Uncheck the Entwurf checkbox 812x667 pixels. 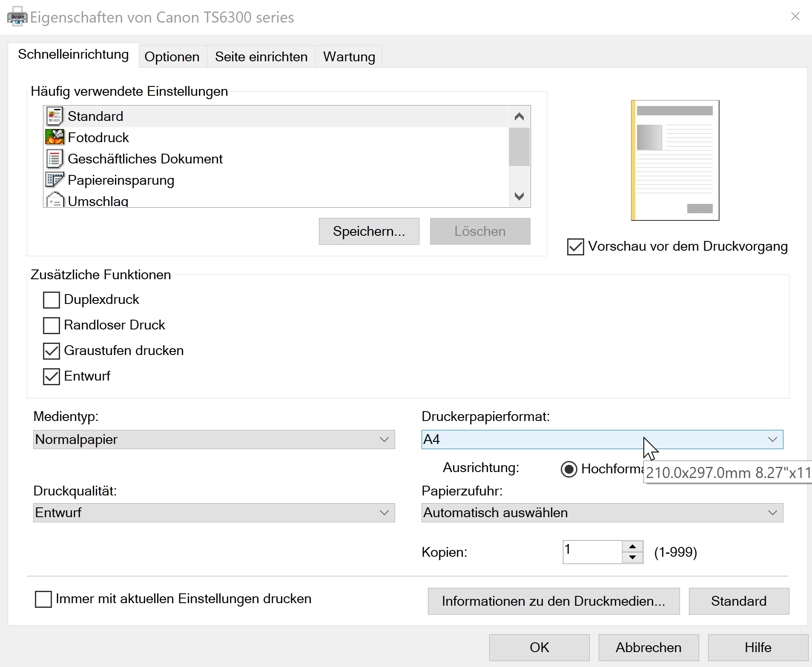(x=52, y=376)
